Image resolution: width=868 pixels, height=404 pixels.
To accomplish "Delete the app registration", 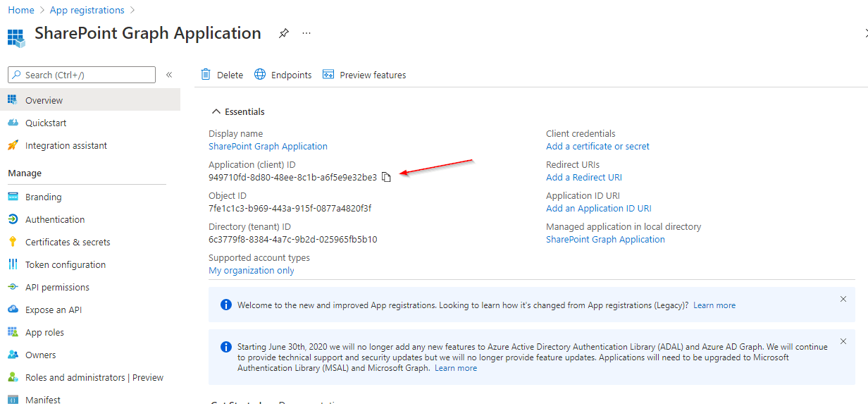I will tap(222, 75).
